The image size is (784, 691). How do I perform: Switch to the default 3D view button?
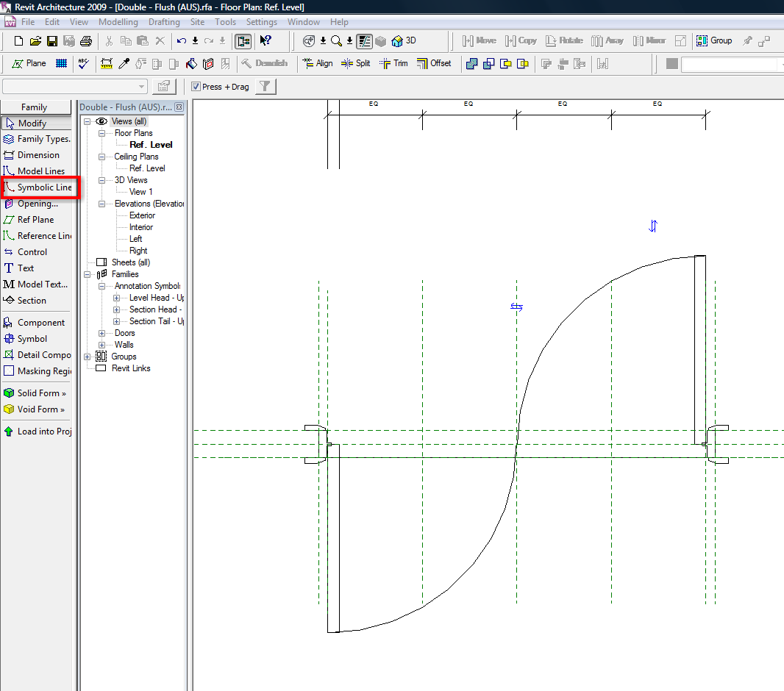404,41
